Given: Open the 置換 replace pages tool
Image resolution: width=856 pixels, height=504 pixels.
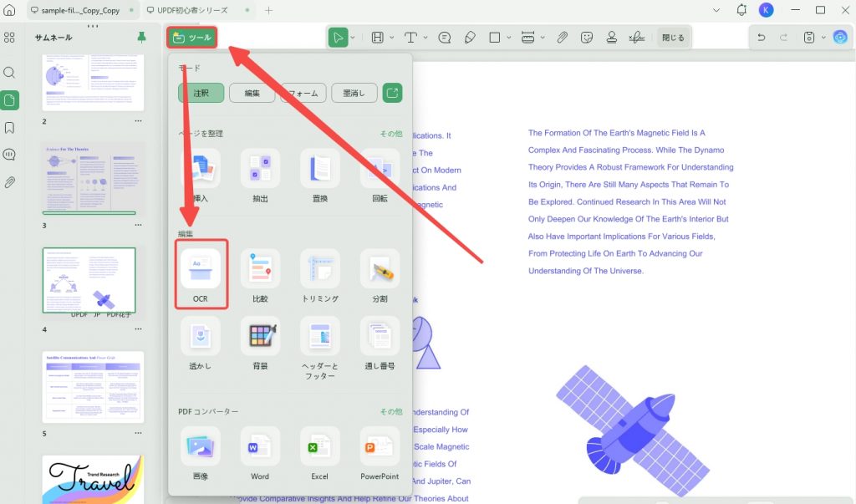Looking at the screenshot, I should point(320,176).
